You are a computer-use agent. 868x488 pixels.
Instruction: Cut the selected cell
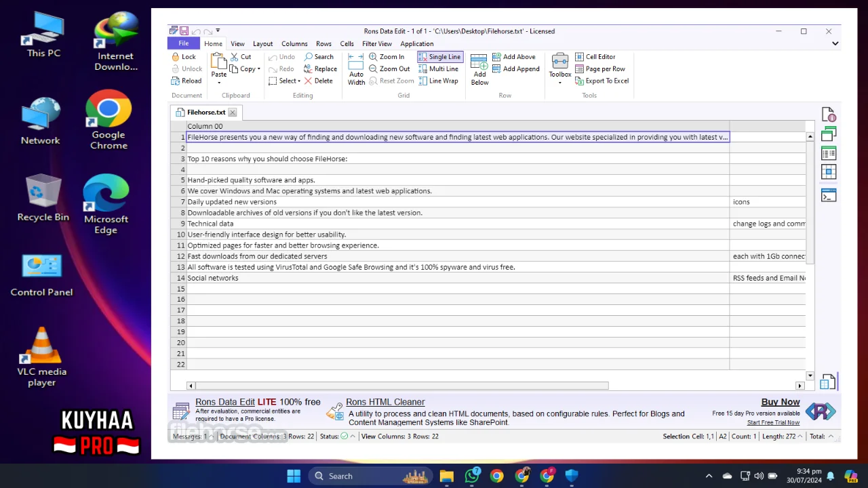pyautogui.click(x=241, y=57)
